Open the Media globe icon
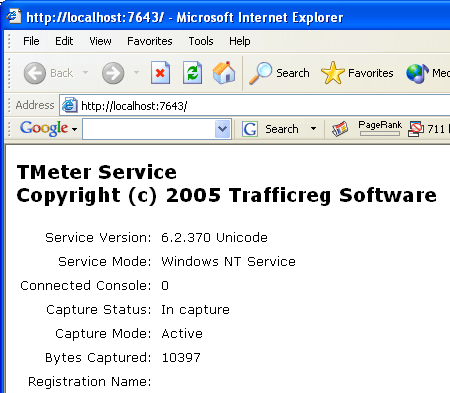The width and height of the screenshot is (450, 393). tap(417, 73)
